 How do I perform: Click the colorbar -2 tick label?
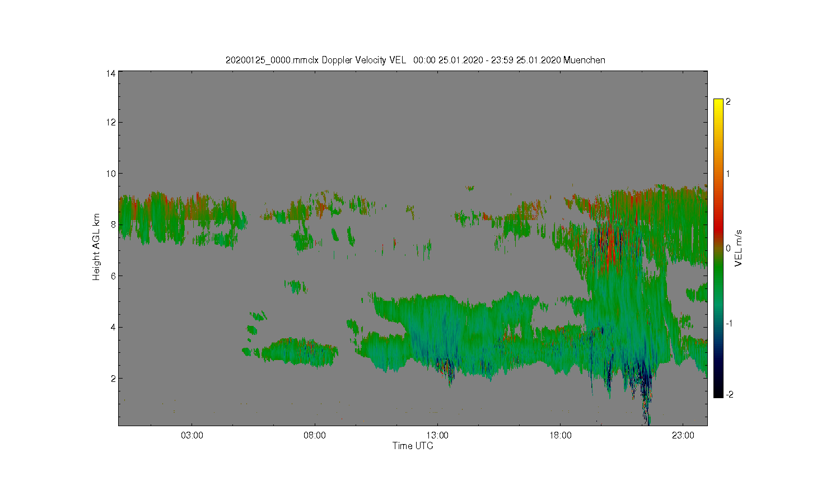point(729,395)
